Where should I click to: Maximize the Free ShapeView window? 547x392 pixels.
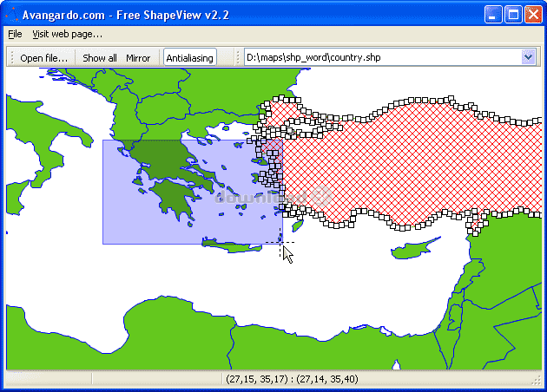514,14
